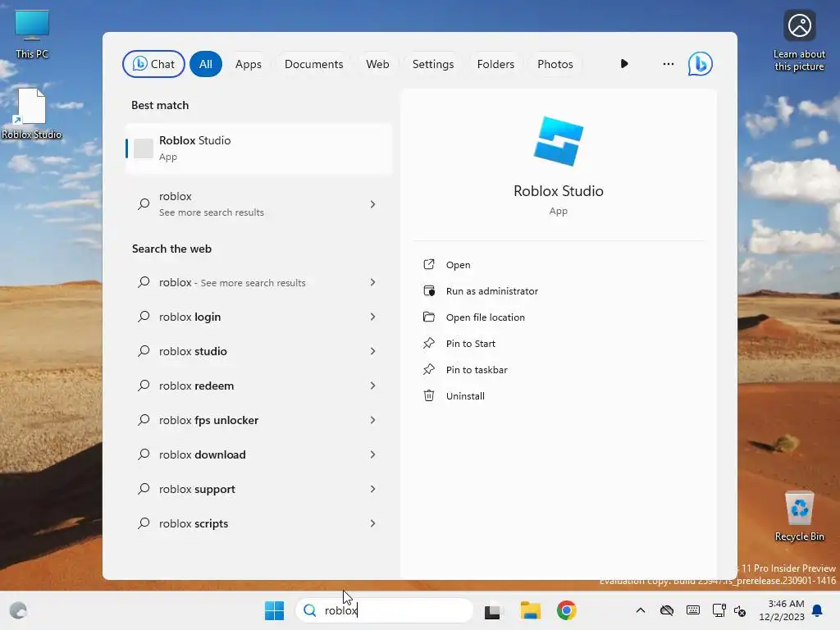Open network status tray icon
This screenshot has height=630, width=840.
click(719, 610)
